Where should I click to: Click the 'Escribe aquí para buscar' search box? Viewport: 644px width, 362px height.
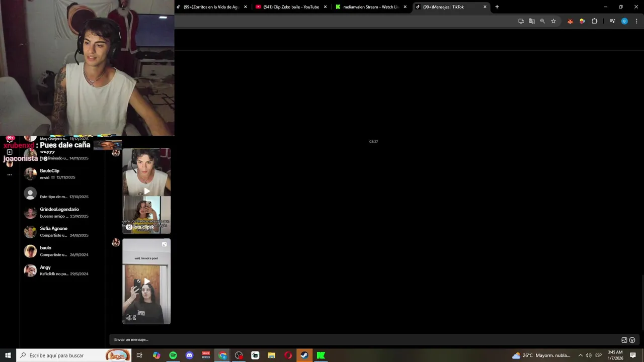pyautogui.click(x=74, y=355)
